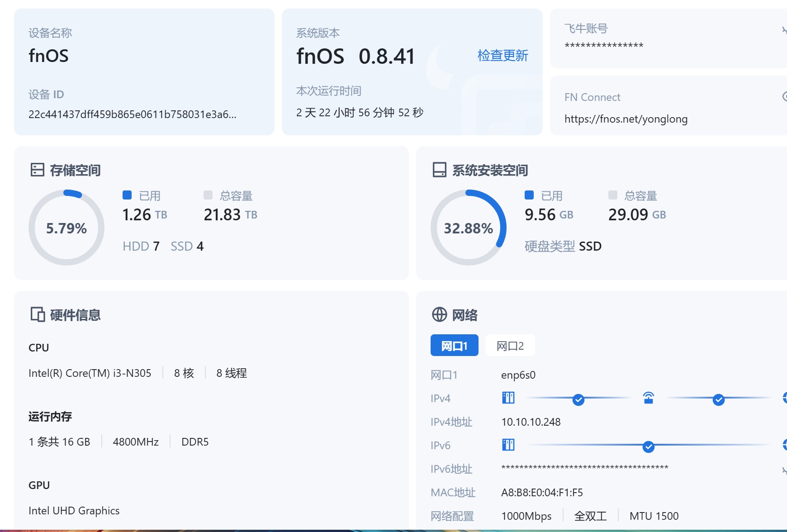Click the 网络配置 label
This screenshot has height=532, width=787.
pyautogui.click(x=452, y=516)
